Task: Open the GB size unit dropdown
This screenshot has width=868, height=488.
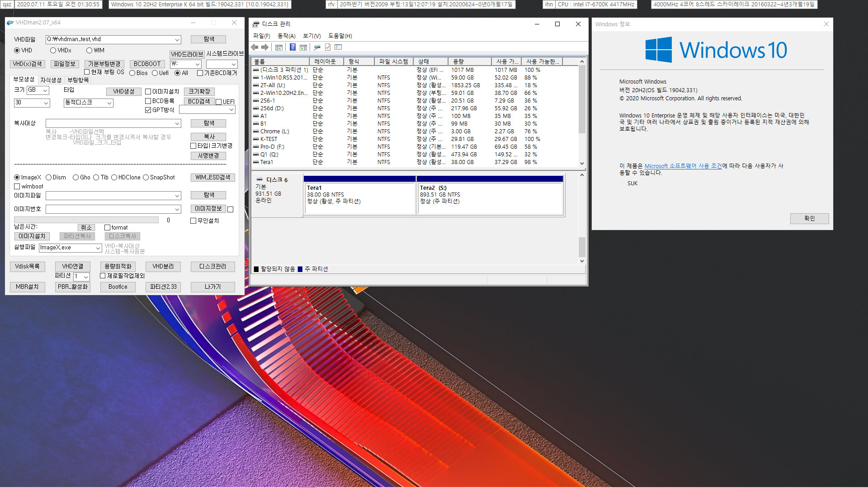Action: (45, 90)
